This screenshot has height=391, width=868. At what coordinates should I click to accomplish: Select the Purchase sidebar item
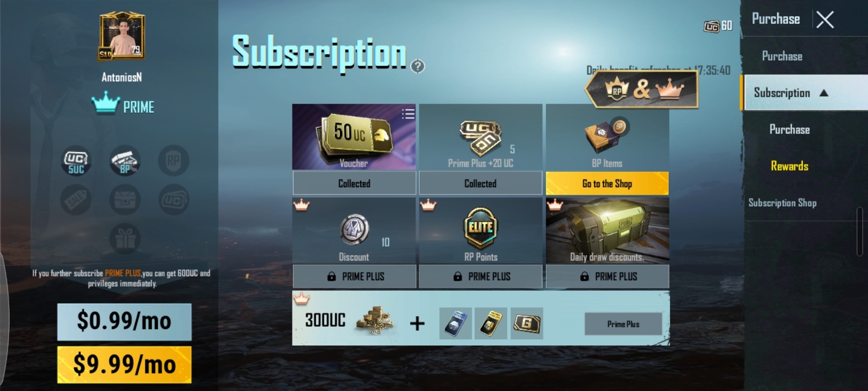click(782, 56)
